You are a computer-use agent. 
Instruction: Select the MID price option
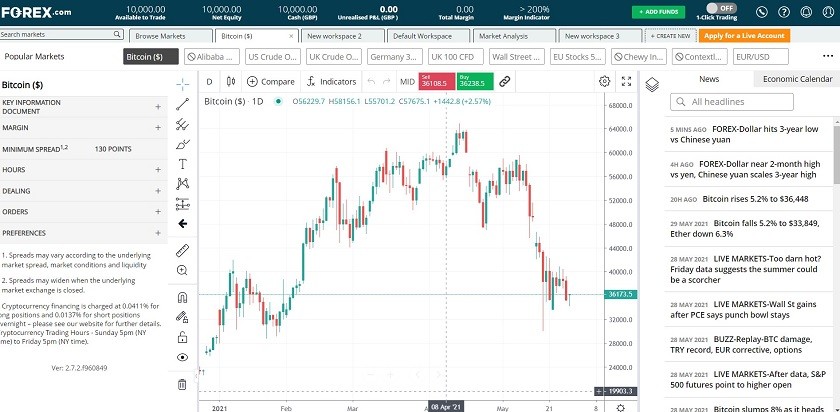[407, 81]
